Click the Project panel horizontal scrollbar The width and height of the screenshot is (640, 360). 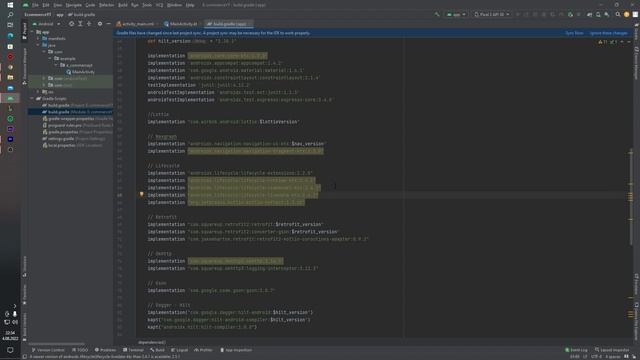(57, 344)
